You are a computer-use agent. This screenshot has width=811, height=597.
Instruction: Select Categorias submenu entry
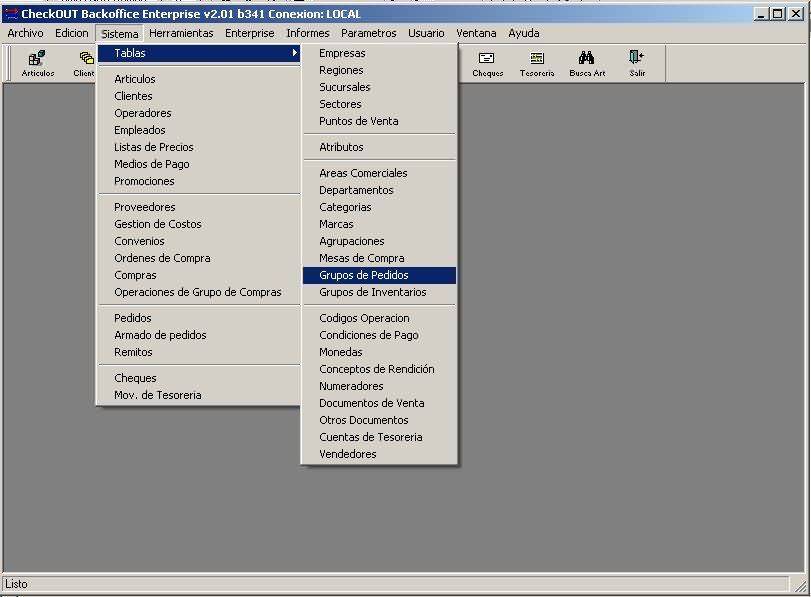coord(379,207)
